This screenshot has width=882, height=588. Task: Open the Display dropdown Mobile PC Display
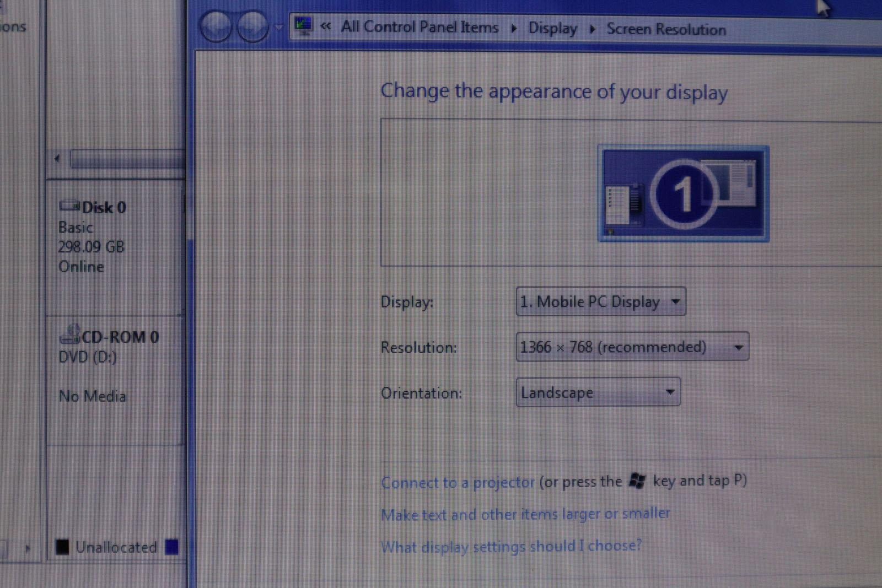pyautogui.click(x=601, y=301)
